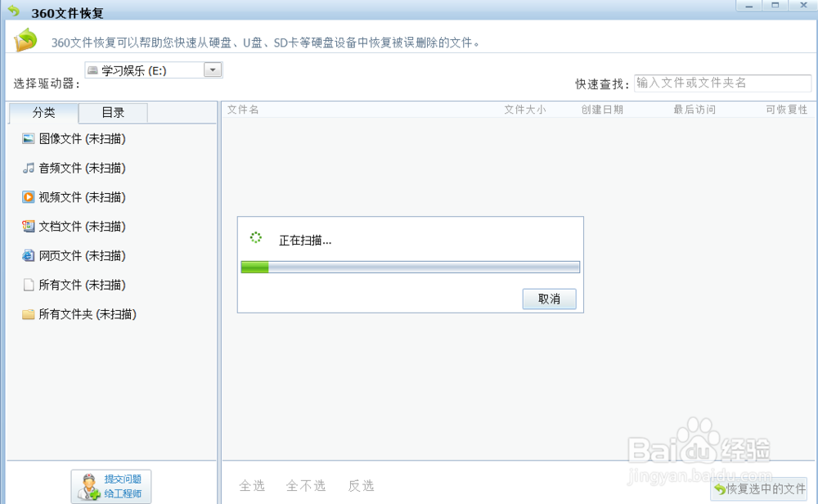Switch to the 分类 category tab

point(43,112)
